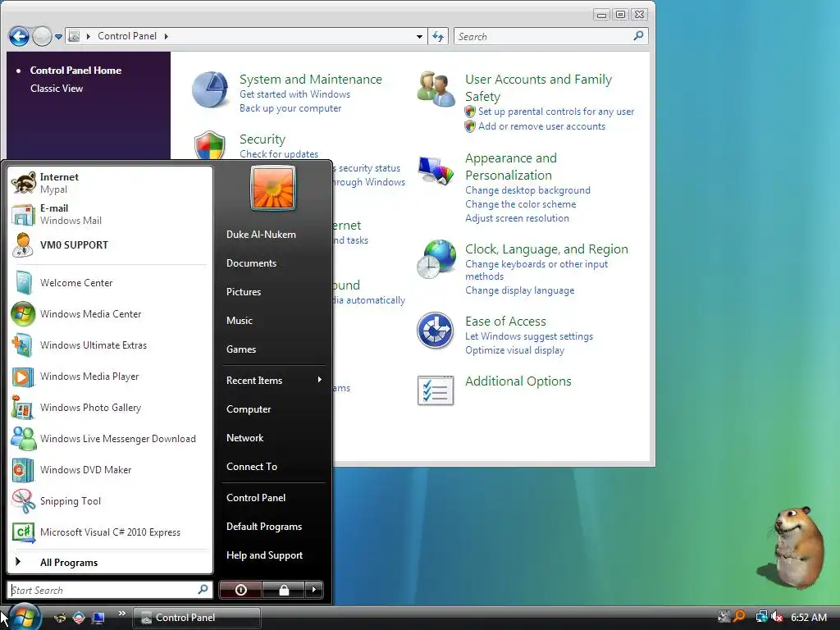Click the Appearance and Personalization icon
The width and height of the screenshot is (840, 630).
(436, 171)
